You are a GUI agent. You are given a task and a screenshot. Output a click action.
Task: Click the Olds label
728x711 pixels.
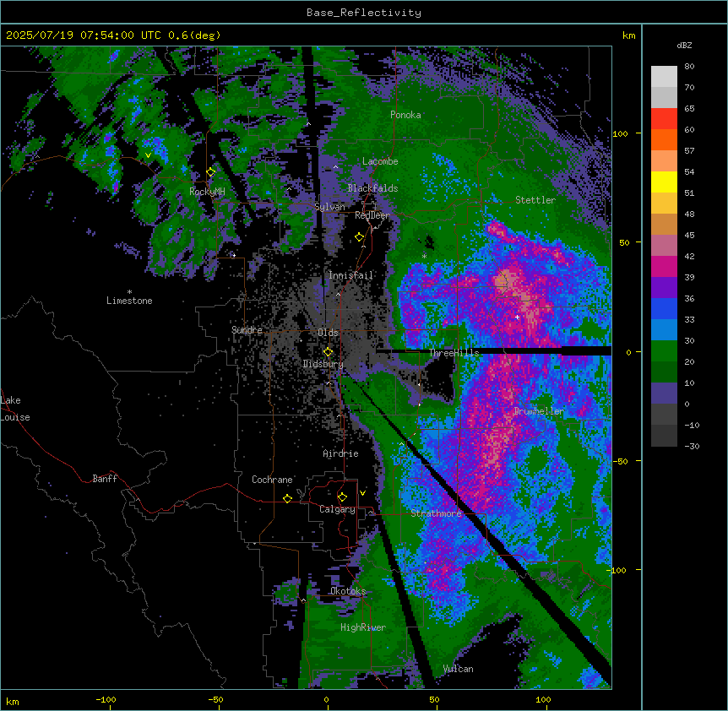click(328, 333)
